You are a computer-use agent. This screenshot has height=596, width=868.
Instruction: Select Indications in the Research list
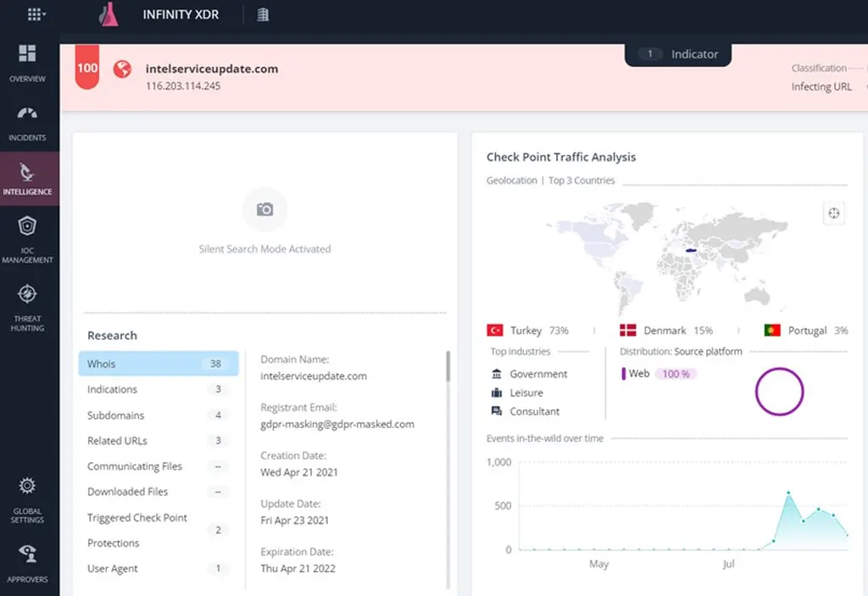pyautogui.click(x=159, y=389)
